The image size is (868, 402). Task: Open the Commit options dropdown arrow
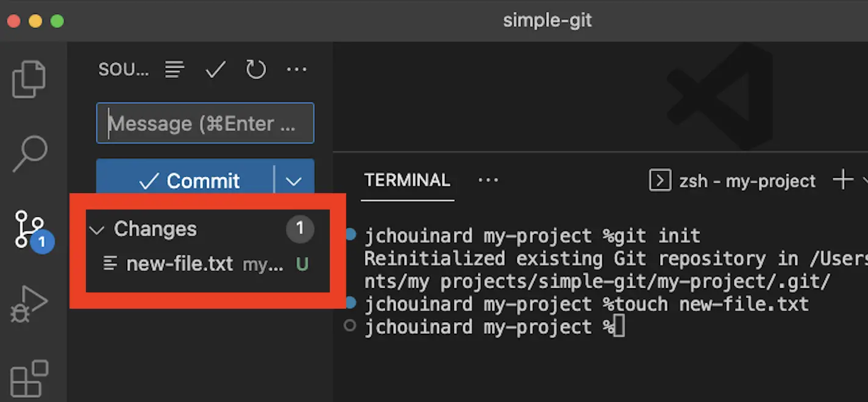[294, 180]
